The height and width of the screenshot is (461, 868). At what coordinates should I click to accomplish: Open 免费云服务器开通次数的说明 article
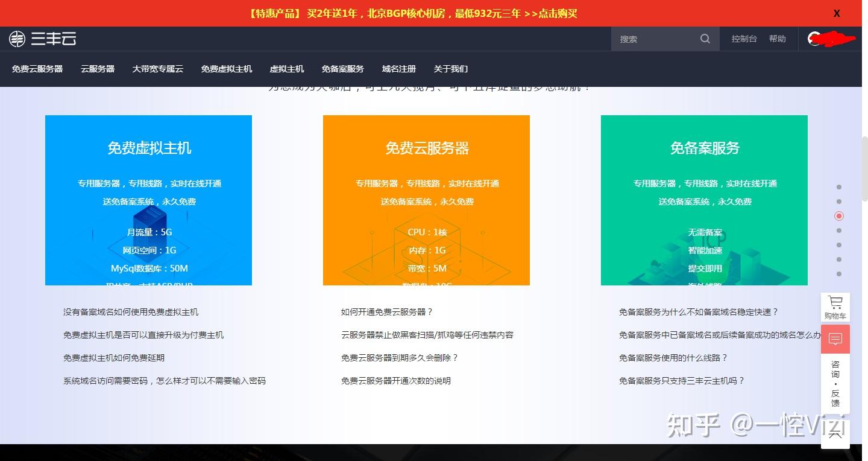tap(396, 381)
